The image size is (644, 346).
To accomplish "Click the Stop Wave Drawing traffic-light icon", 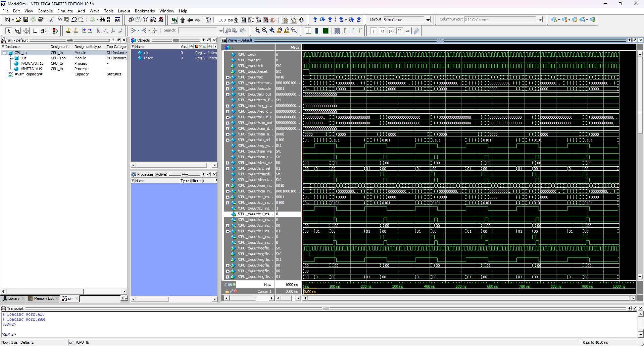I will (x=55, y=31).
